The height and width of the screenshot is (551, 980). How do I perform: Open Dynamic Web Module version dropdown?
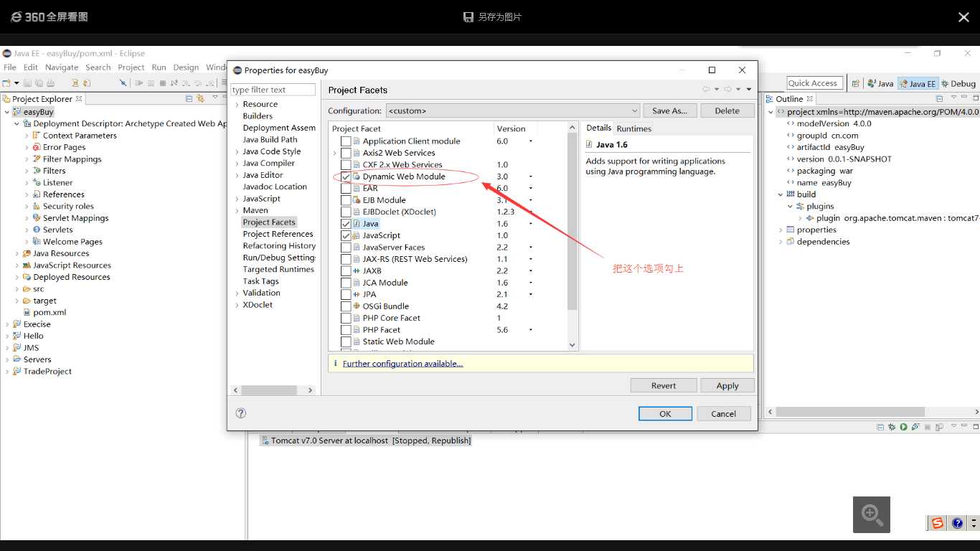531,176
